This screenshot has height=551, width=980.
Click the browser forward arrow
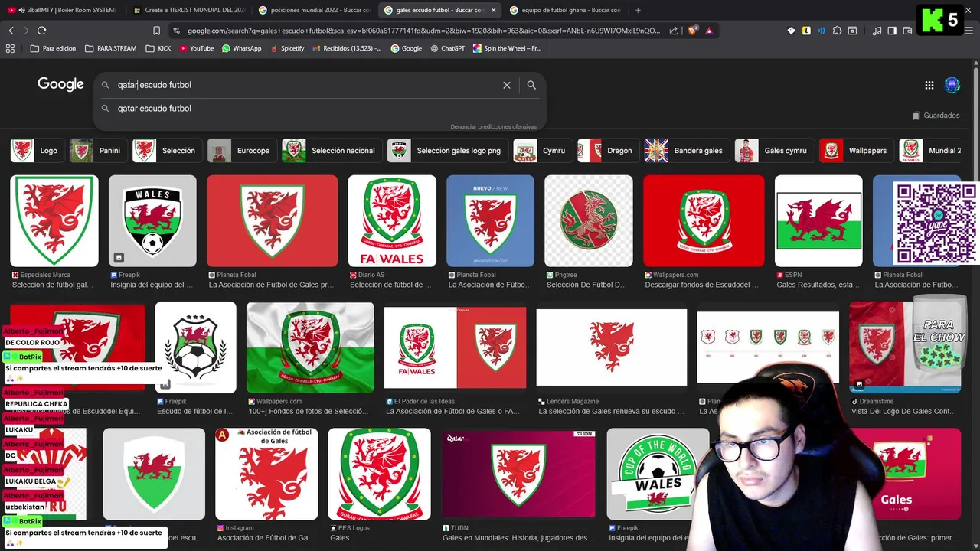(x=26, y=31)
